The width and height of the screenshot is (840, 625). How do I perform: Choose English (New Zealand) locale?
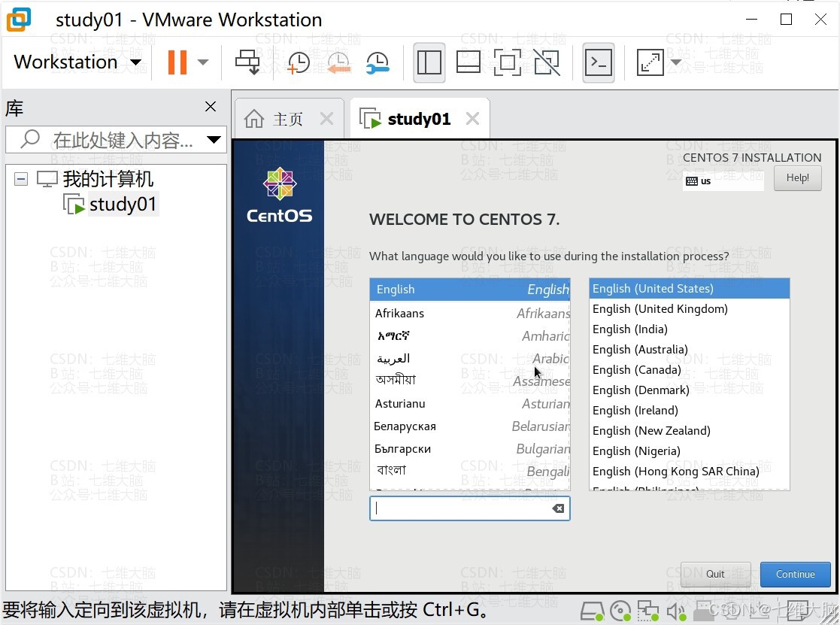(690, 431)
